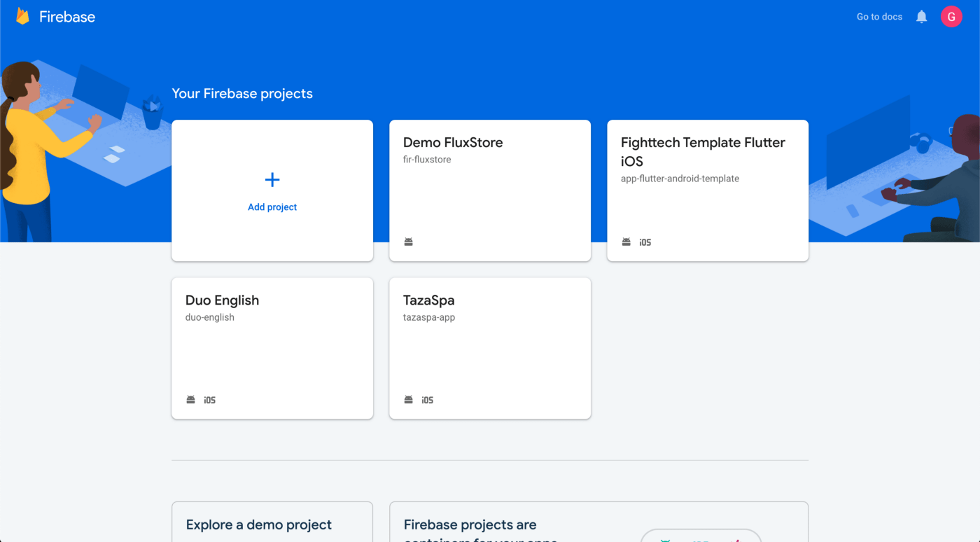Click the fir-fluxstore project ID
This screenshot has width=980, height=542.
coord(427,160)
